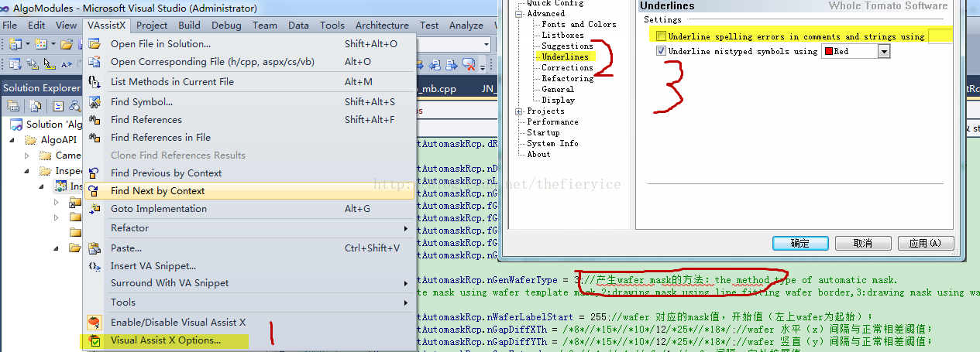Screen dimensions: 980x352
Task: Click the spelling underline color field
Action: click(x=940, y=36)
